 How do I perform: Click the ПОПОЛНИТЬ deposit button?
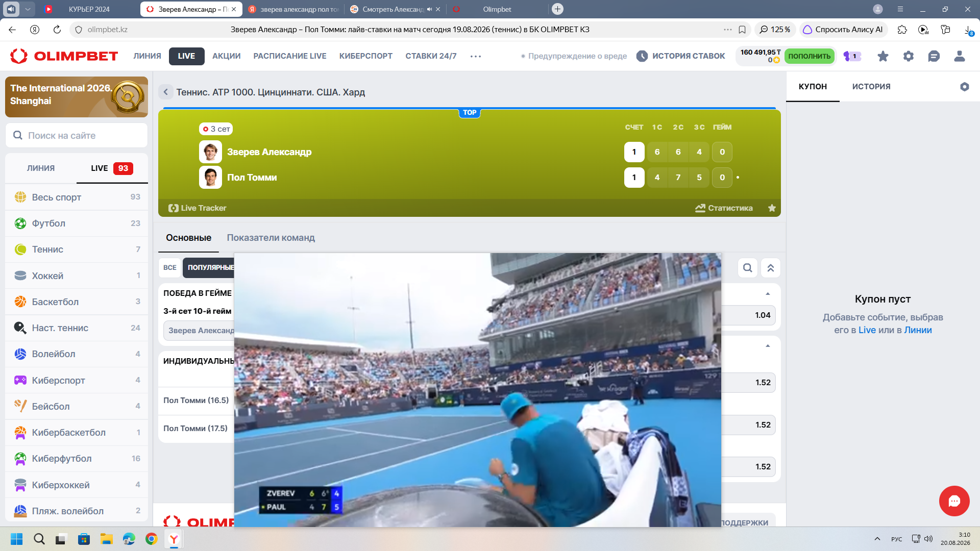[809, 56]
